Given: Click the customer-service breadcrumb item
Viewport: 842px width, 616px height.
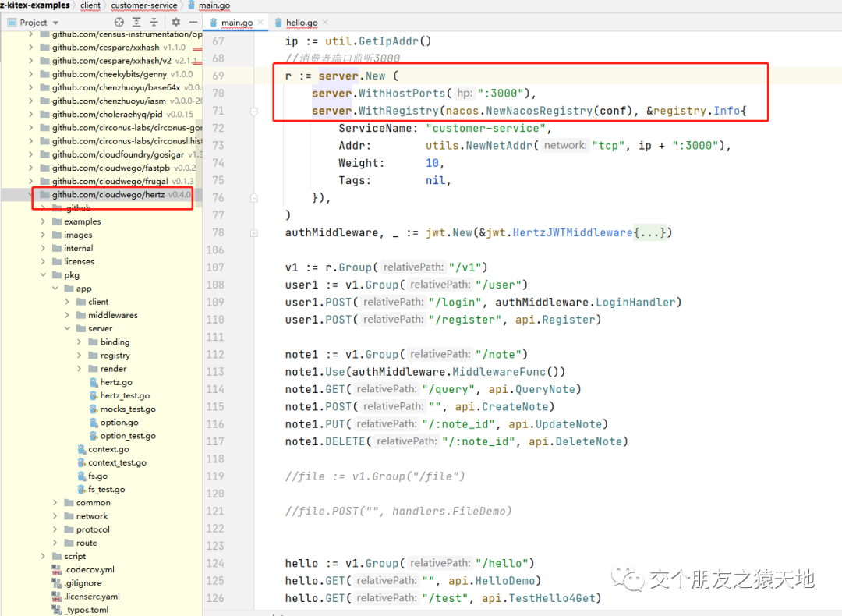Looking at the screenshot, I should [x=144, y=5].
